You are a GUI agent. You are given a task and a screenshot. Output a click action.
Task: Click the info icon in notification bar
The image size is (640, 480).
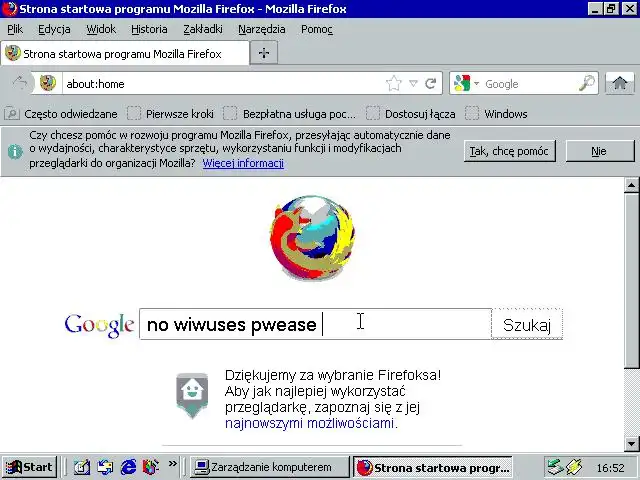[15, 151]
